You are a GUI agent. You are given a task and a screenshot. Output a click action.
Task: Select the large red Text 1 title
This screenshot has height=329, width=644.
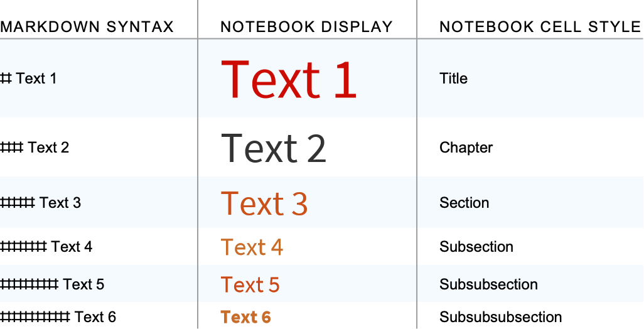click(288, 79)
